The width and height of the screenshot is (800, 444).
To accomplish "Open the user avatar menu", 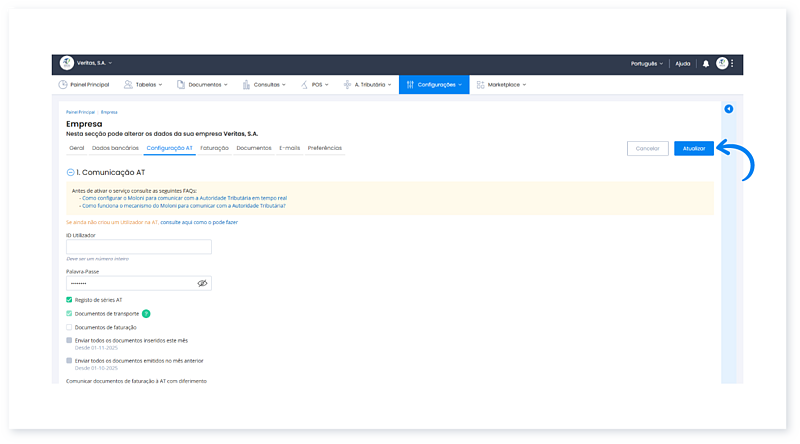I will pyautogui.click(x=722, y=63).
